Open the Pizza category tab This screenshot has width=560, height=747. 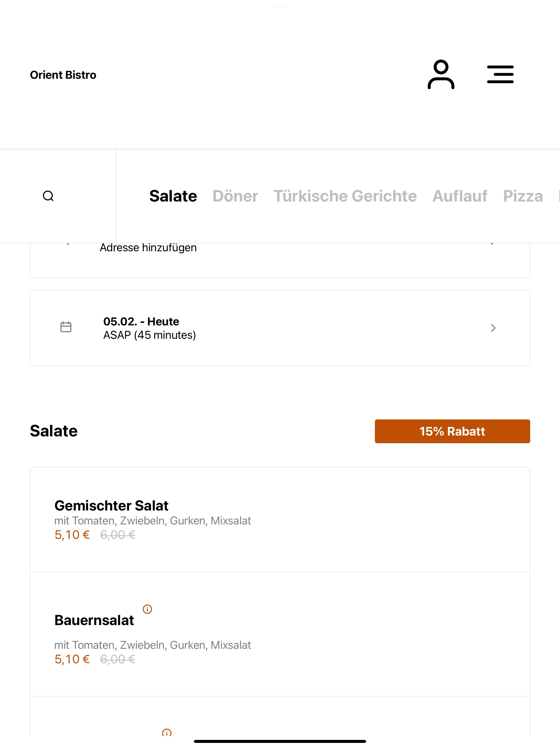[523, 196]
